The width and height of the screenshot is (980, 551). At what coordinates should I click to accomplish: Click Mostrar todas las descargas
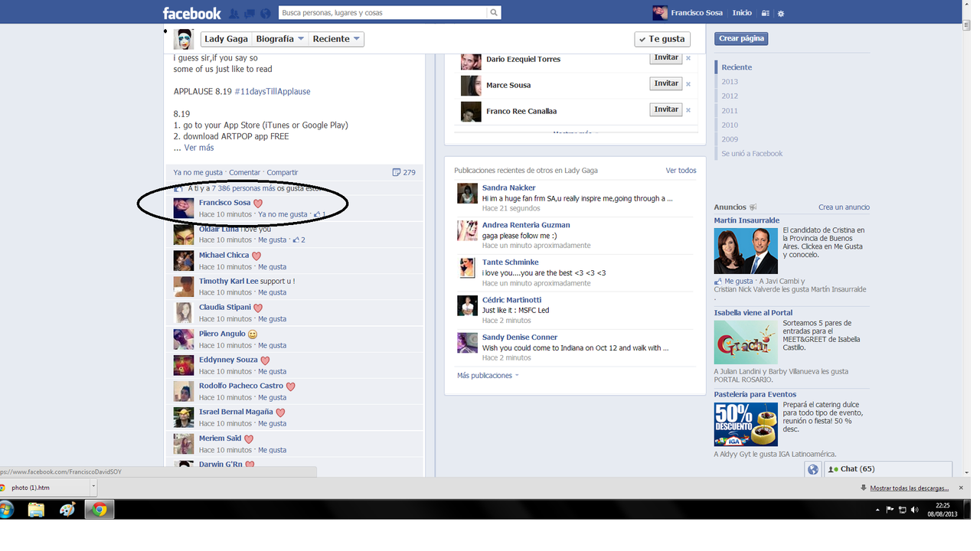(x=909, y=487)
